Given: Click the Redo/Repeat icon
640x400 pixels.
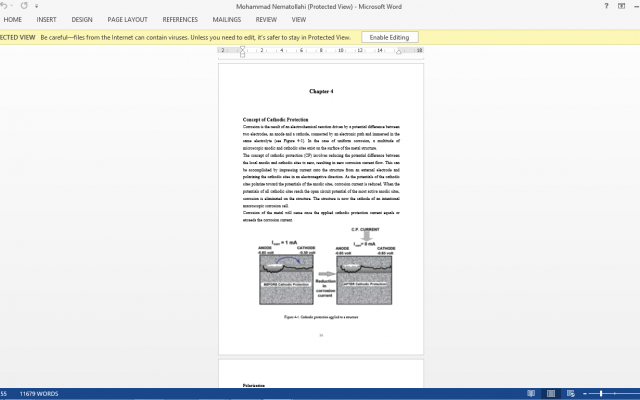Looking at the screenshot, I should [24, 6].
